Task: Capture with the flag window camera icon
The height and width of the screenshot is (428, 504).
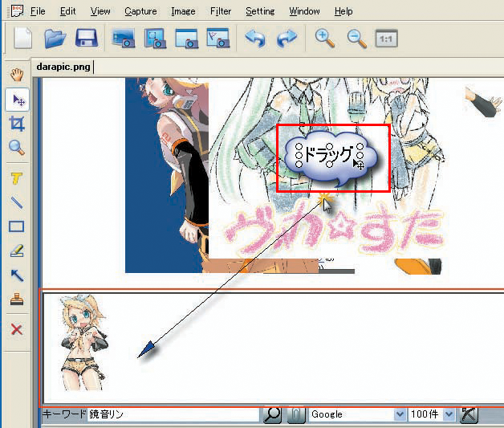Action: click(x=217, y=38)
